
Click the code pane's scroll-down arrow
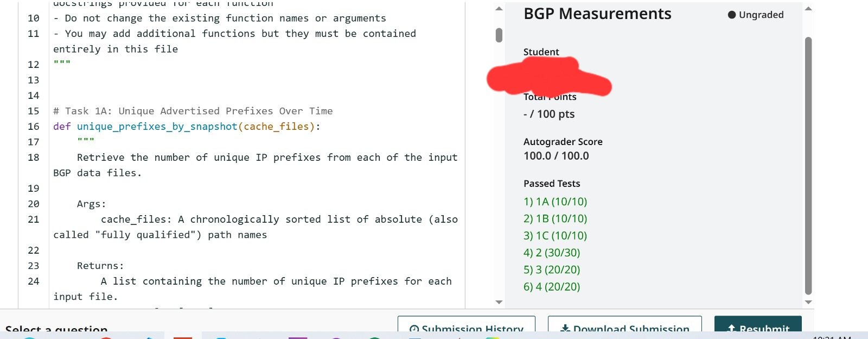tap(499, 302)
